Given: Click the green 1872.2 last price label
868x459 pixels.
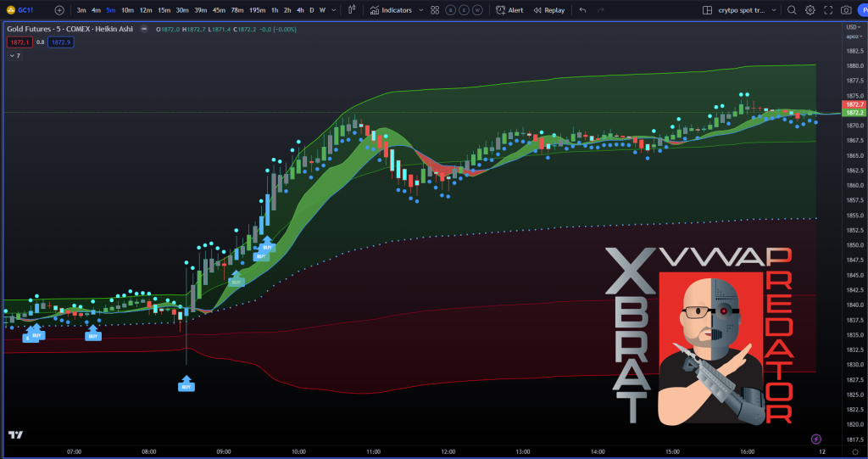Looking at the screenshot, I should (x=853, y=113).
